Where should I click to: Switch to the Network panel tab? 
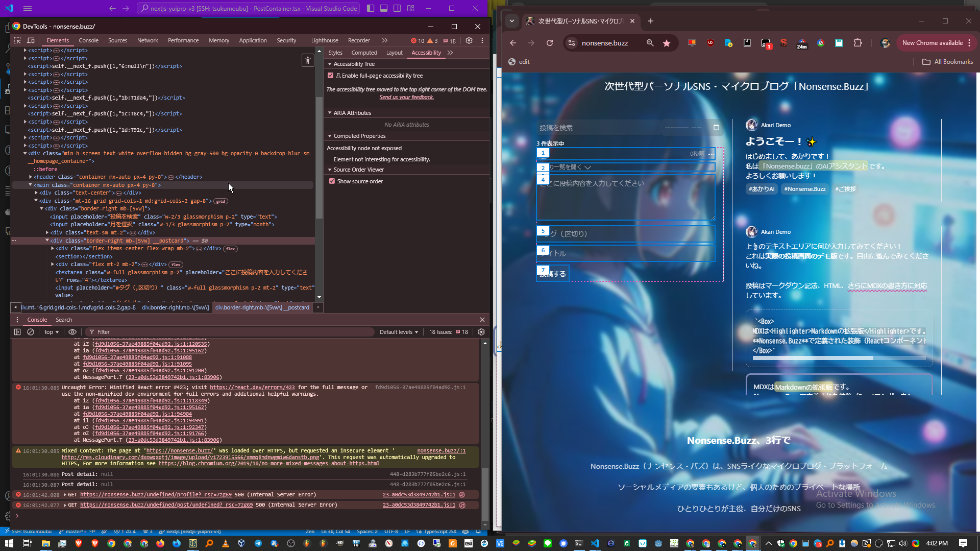point(148,40)
